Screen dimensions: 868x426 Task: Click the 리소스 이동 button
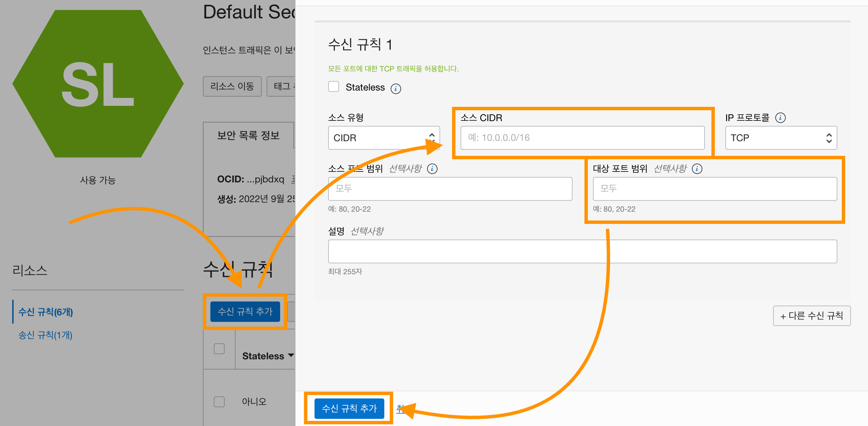pyautogui.click(x=232, y=86)
